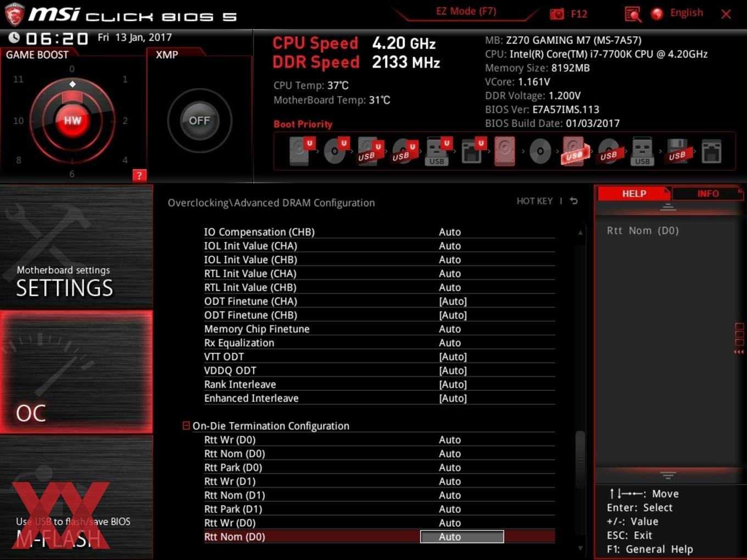Click the English language button

point(687,13)
